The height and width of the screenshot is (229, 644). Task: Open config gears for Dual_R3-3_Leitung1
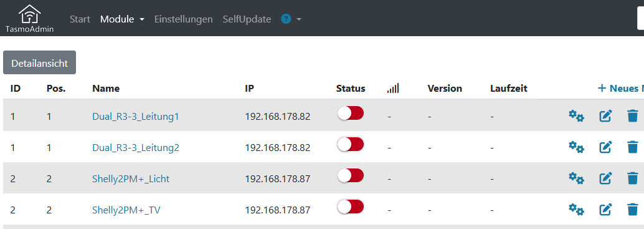(x=576, y=116)
